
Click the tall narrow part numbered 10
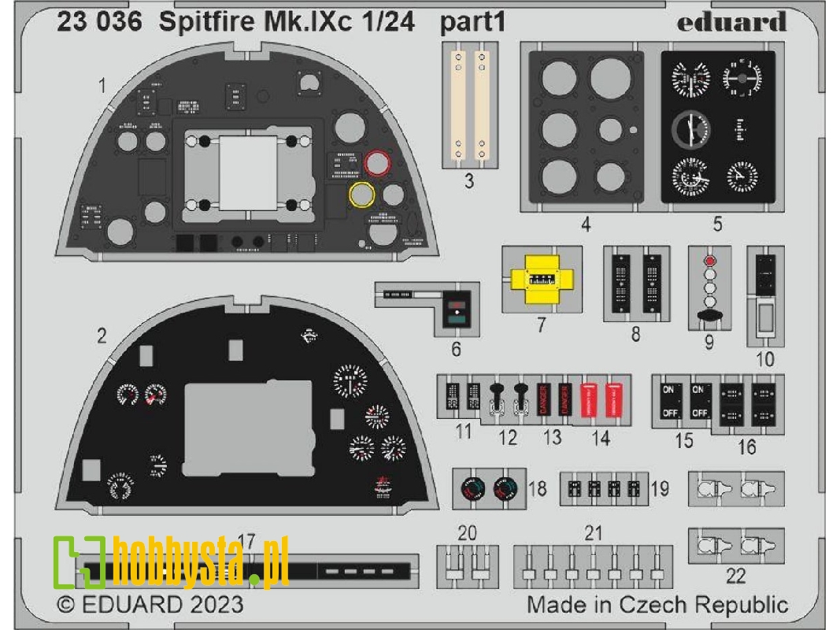point(765,296)
